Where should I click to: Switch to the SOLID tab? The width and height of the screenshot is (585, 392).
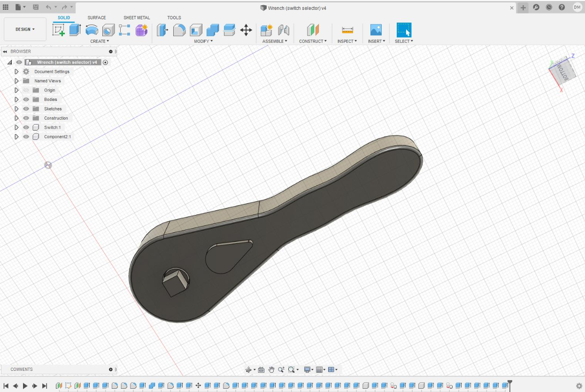pos(64,18)
